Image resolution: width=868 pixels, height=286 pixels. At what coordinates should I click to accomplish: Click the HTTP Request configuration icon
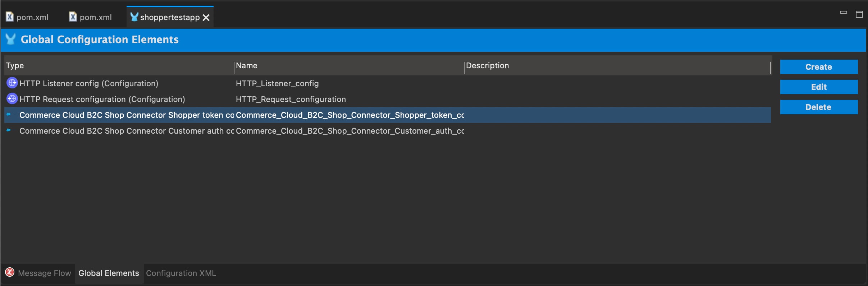pyautogui.click(x=12, y=98)
